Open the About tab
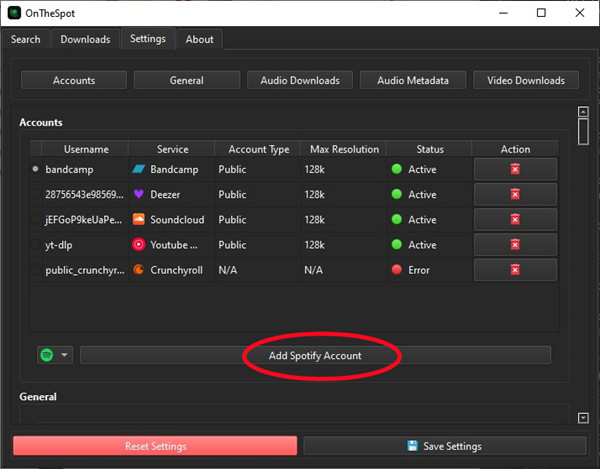 pos(199,39)
